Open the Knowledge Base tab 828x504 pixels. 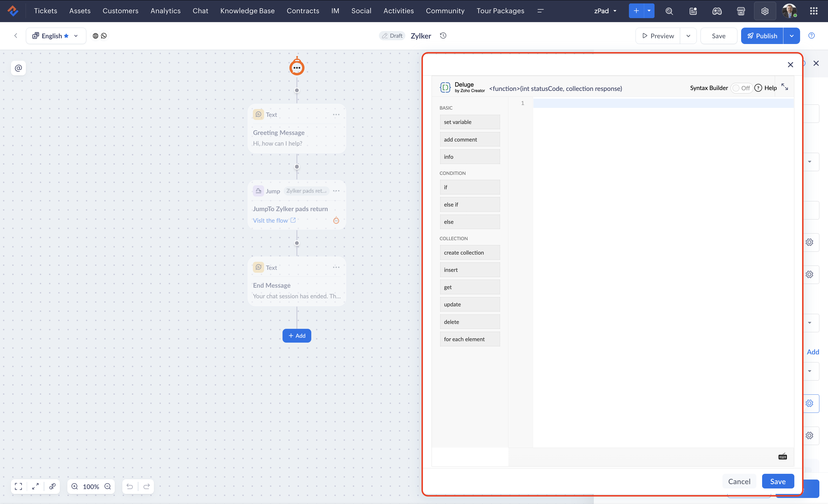pos(247,11)
